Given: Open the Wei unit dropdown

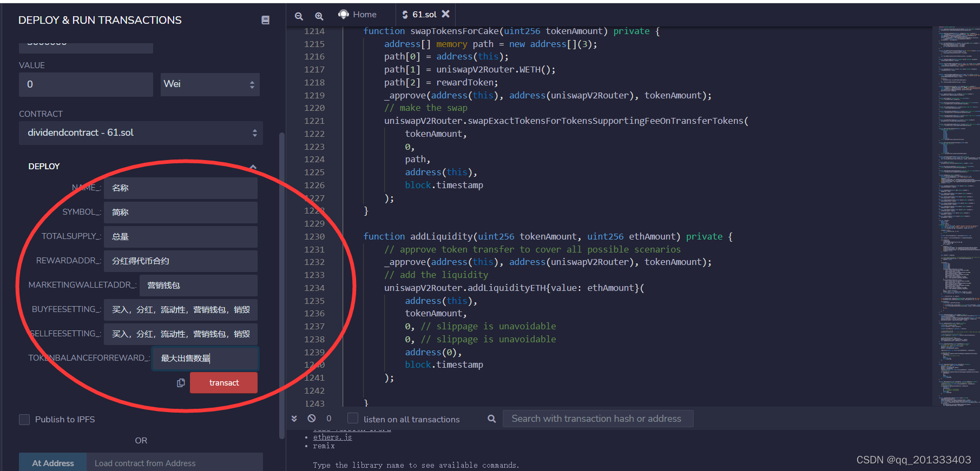Looking at the screenshot, I should (210, 84).
